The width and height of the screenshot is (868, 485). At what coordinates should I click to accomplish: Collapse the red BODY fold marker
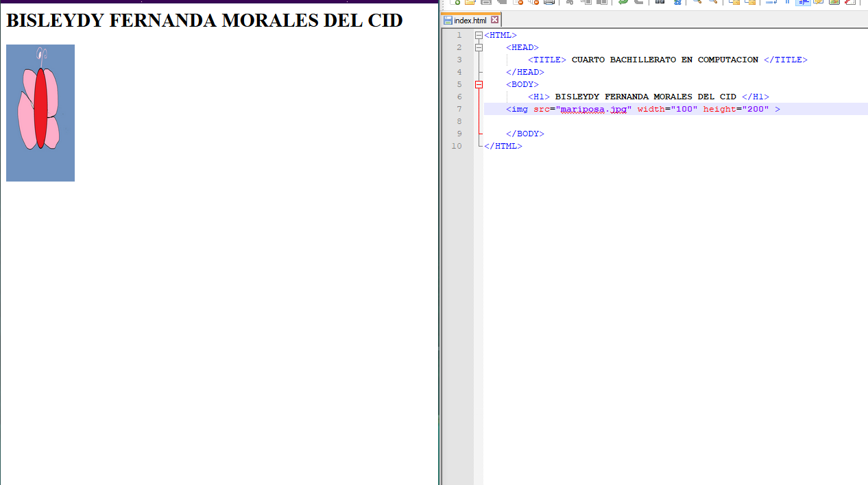(479, 85)
